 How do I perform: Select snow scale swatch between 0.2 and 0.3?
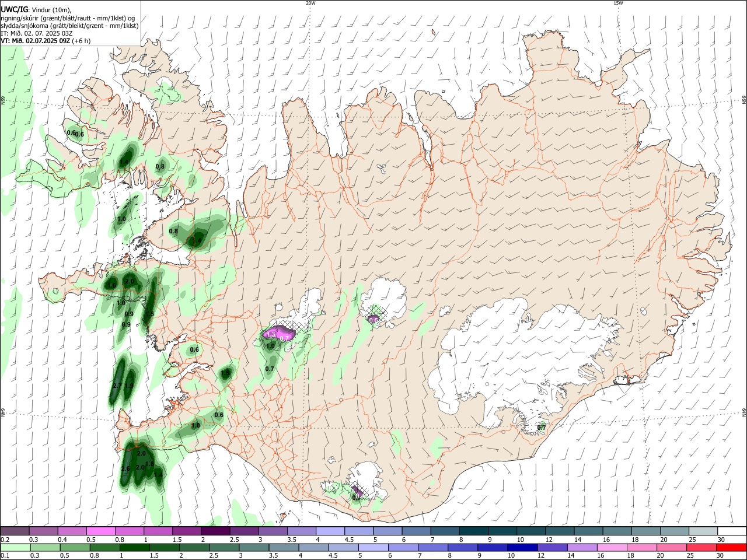coord(15,531)
